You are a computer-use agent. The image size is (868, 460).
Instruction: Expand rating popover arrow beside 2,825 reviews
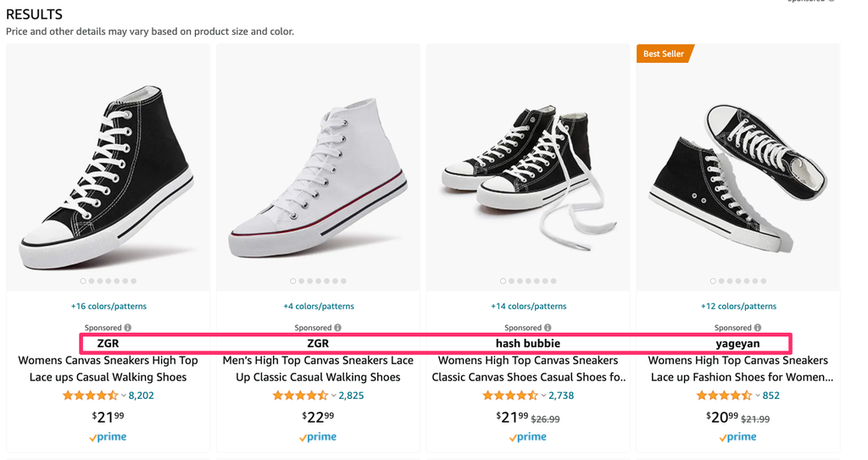point(334,396)
